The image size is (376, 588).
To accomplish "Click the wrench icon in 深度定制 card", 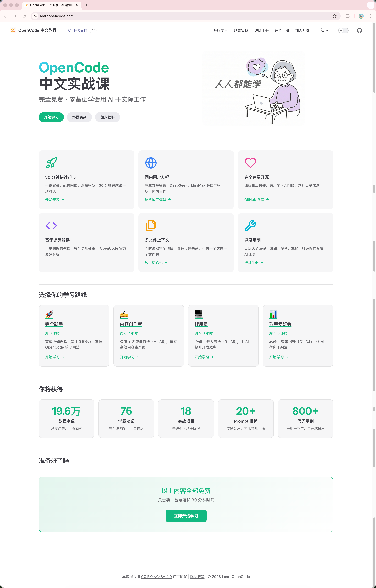I will 250,226.
